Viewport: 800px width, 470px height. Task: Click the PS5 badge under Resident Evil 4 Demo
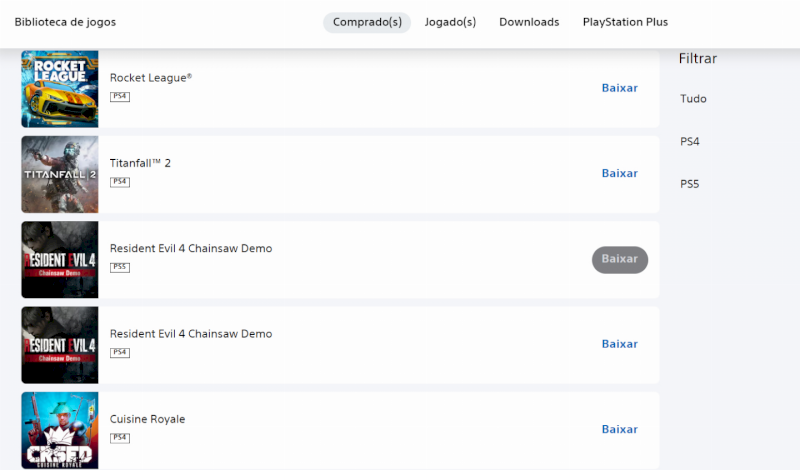coord(120,267)
